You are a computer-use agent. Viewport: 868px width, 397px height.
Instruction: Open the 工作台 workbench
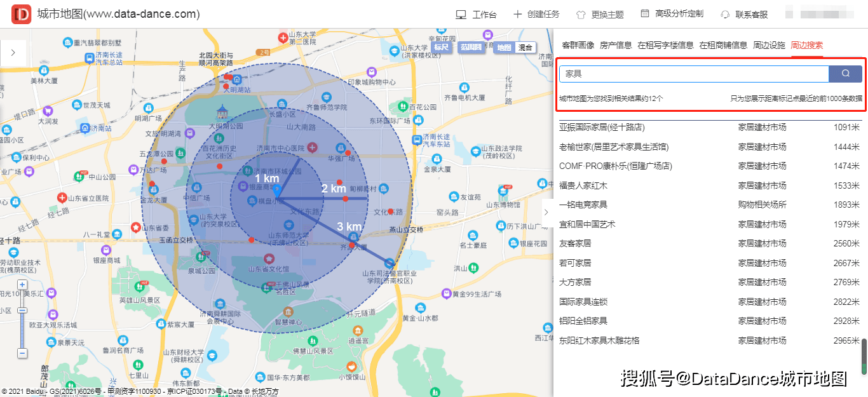click(477, 14)
